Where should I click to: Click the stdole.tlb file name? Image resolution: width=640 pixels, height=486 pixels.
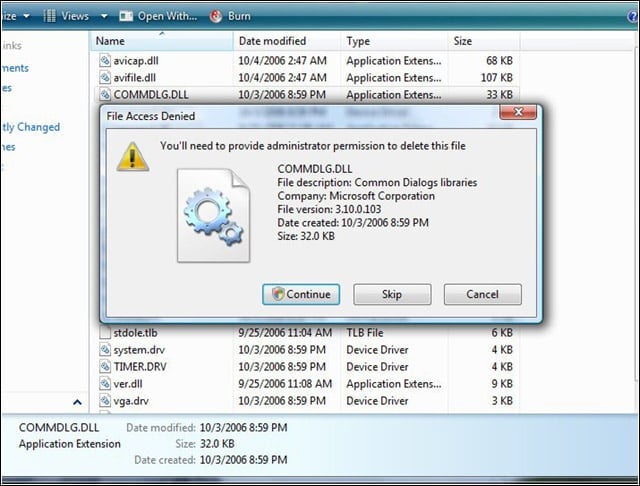pos(136,333)
